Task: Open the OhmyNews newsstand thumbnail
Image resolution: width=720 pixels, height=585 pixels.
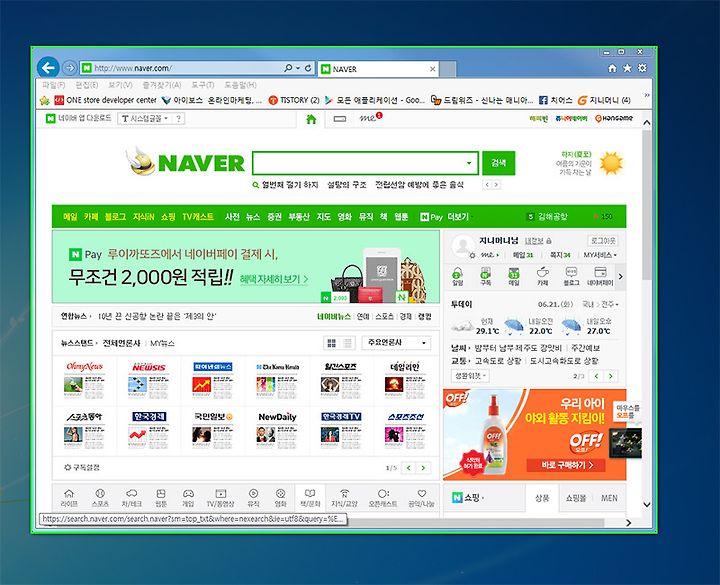Action: pyautogui.click(x=84, y=380)
